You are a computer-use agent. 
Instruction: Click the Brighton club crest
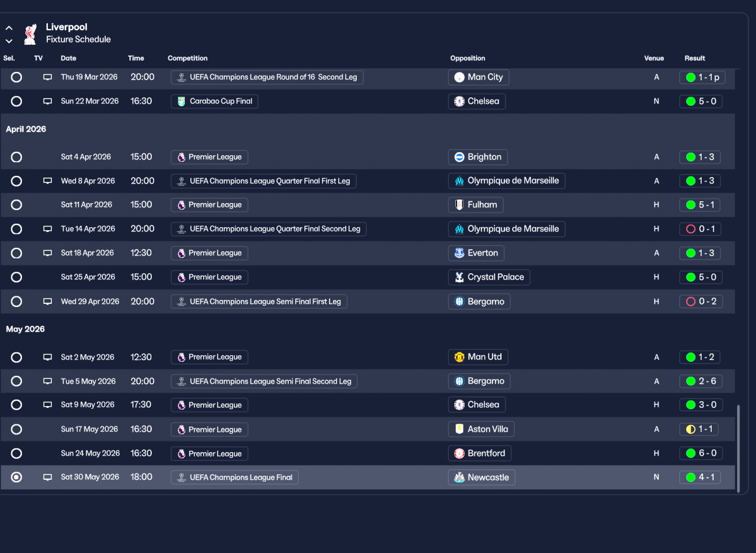tap(460, 157)
